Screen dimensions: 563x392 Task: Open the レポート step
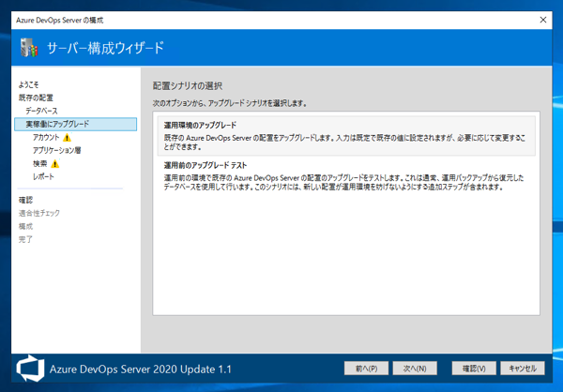(x=43, y=176)
